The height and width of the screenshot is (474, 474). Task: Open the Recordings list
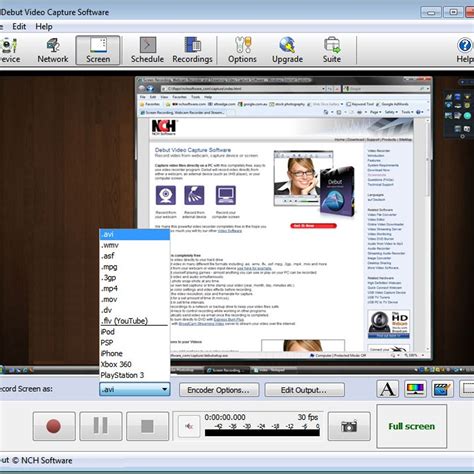[x=192, y=50]
